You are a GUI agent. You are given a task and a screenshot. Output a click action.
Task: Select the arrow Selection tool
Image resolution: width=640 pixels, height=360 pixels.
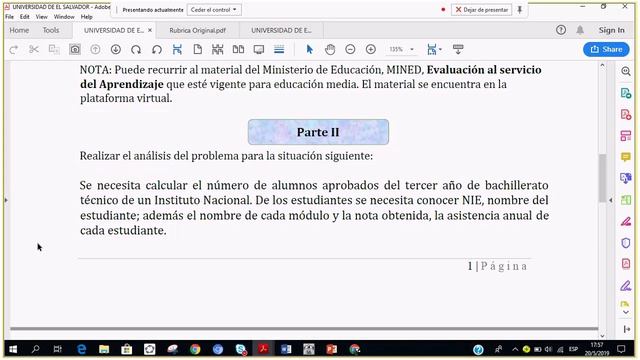click(x=309, y=50)
